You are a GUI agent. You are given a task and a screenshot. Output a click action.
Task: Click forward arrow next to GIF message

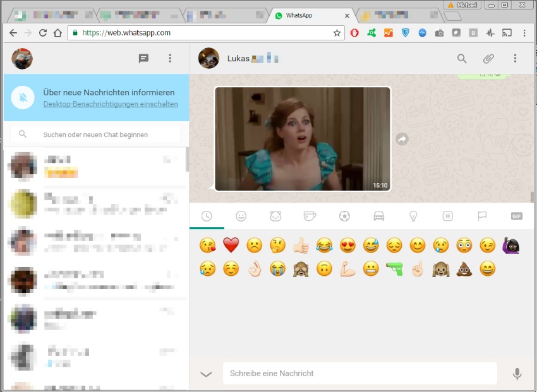(x=402, y=139)
